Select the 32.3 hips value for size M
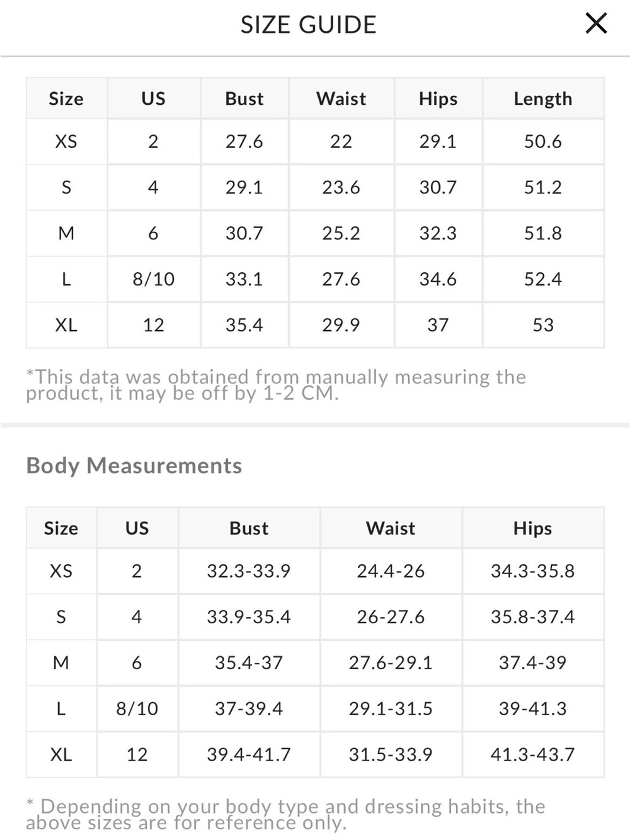 coord(438,233)
